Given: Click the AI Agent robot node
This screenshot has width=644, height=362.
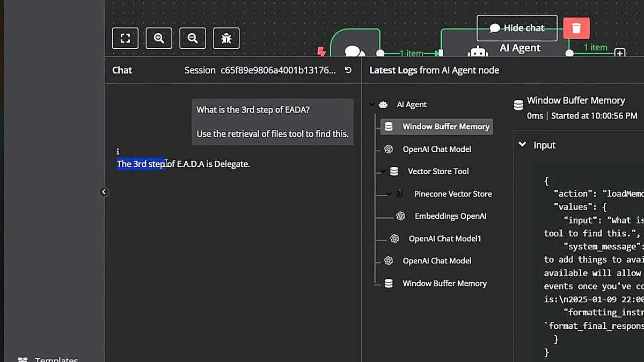Looking at the screenshot, I should 478,52.
